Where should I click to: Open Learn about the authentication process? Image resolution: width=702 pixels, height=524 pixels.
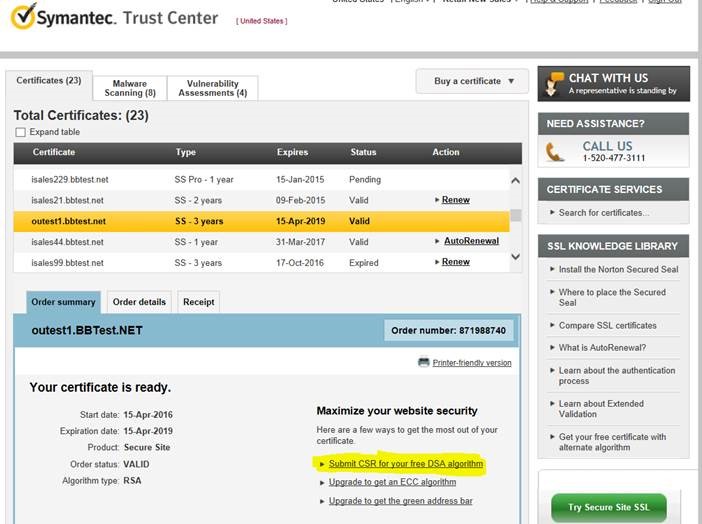(616, 376)
